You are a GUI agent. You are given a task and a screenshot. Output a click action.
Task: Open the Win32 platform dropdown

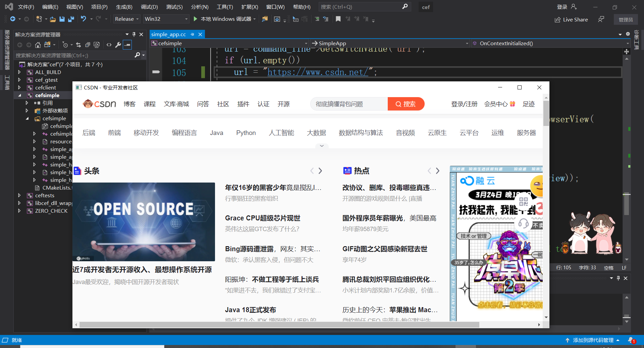click(x=166, y=19)
